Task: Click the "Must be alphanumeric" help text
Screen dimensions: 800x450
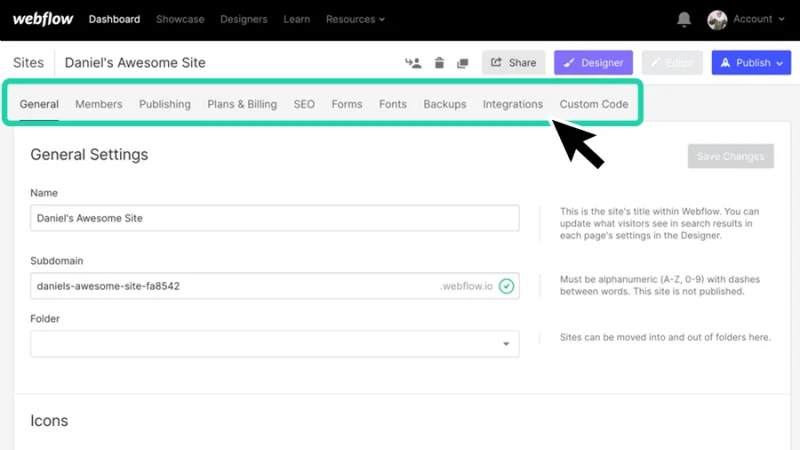Action: click(x=660, y=285)
